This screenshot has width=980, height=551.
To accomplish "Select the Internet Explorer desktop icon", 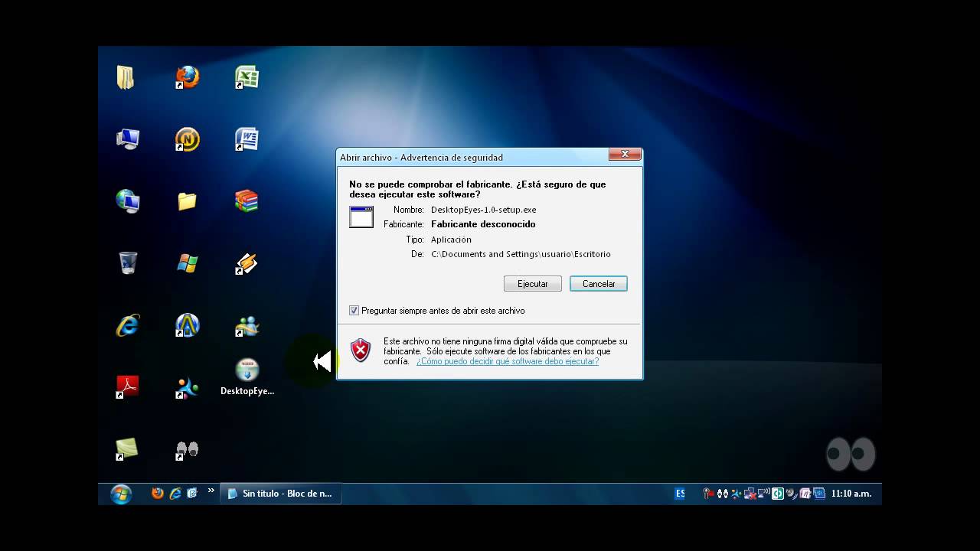I will [x=127, y=325].
